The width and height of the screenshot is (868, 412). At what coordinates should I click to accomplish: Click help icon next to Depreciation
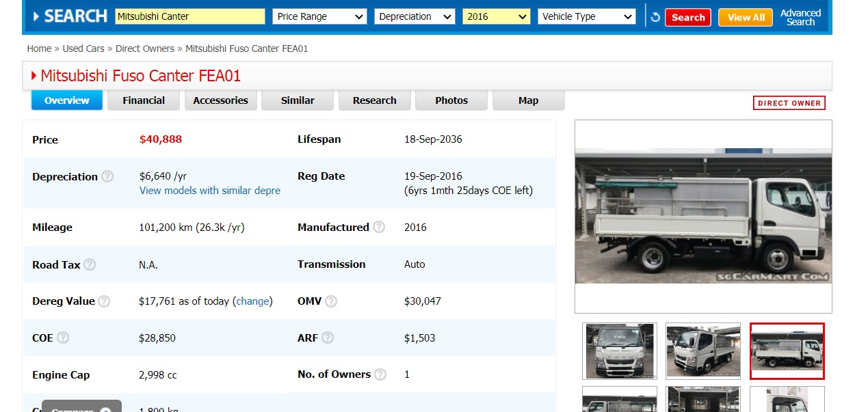click(x=107, y=176)
